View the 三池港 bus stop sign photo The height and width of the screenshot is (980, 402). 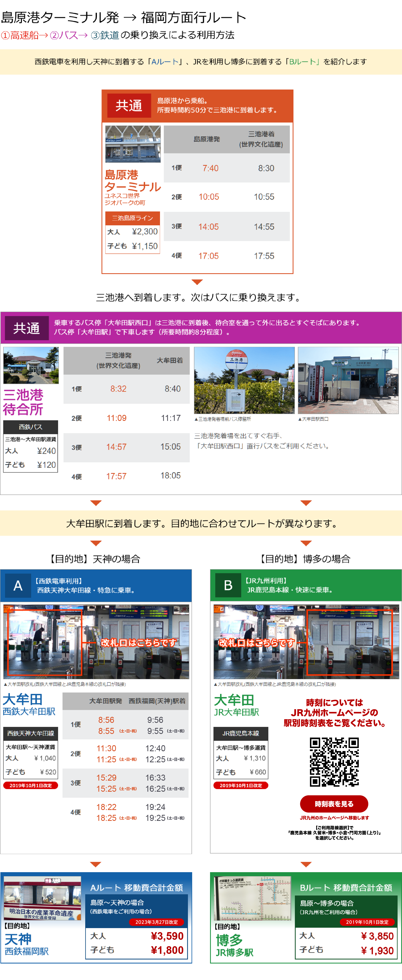point(244,380)
